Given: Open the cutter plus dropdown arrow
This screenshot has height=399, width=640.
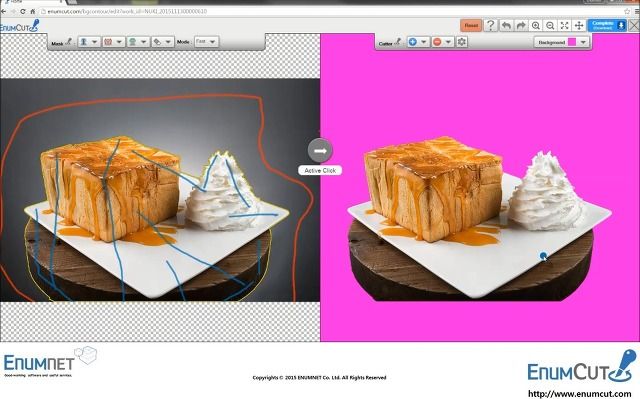Looking at the screenshot, I should (424, 42).
